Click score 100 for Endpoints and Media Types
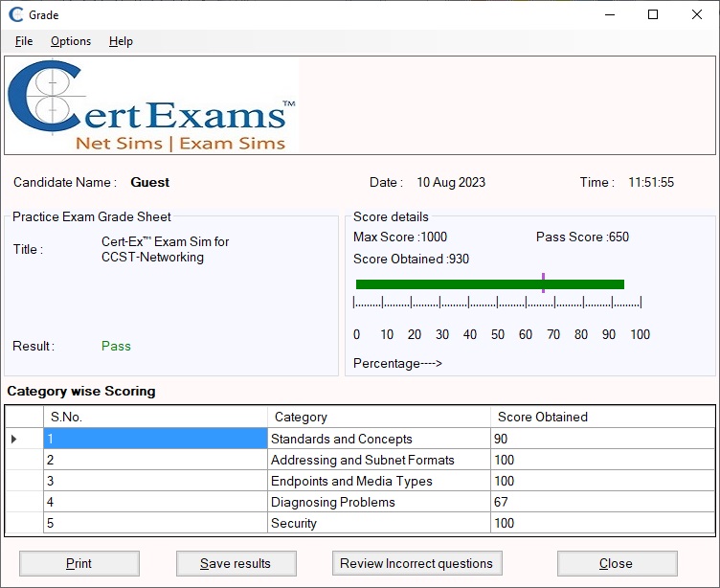 602,481
